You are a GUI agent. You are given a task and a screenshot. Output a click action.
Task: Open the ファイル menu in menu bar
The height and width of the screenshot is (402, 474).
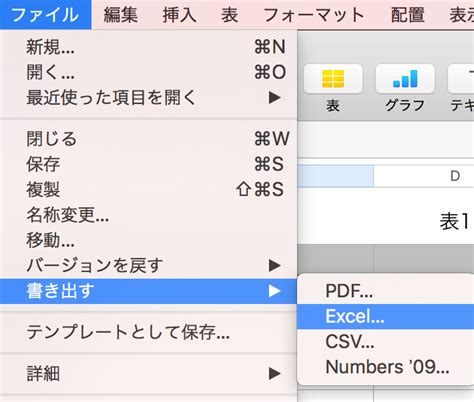(x=45, y=15)
